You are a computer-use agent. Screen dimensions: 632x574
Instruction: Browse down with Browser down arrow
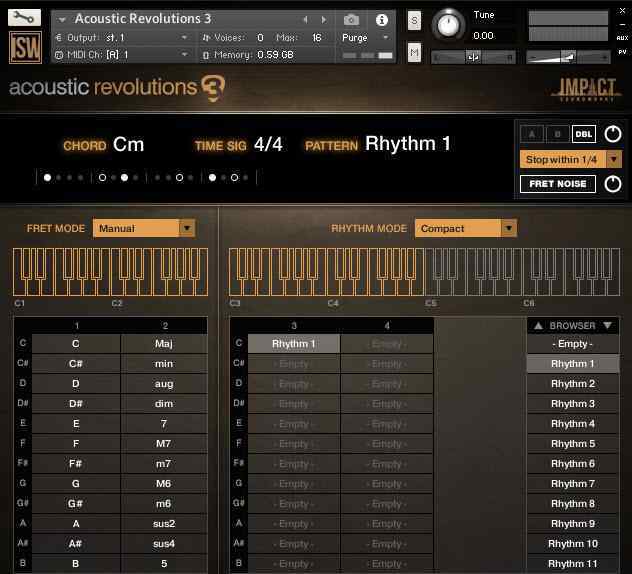(607, 325)
